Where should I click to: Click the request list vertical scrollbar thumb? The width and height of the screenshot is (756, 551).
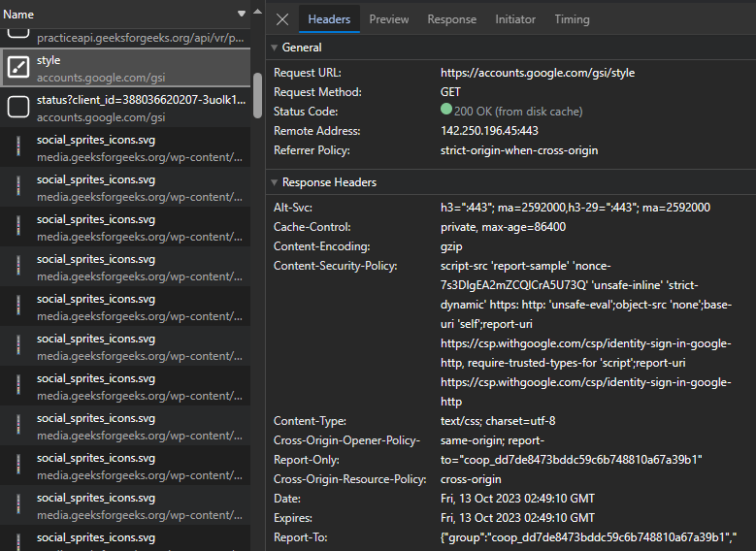tap(257, 95)
